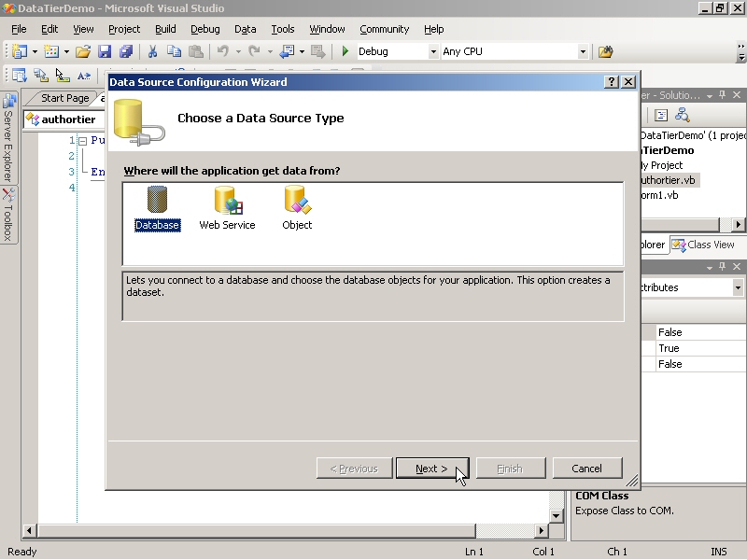The width and height of the screenshot is (747, 560).
Task: Save the file with the floppy icon
Action: point(105,51)
